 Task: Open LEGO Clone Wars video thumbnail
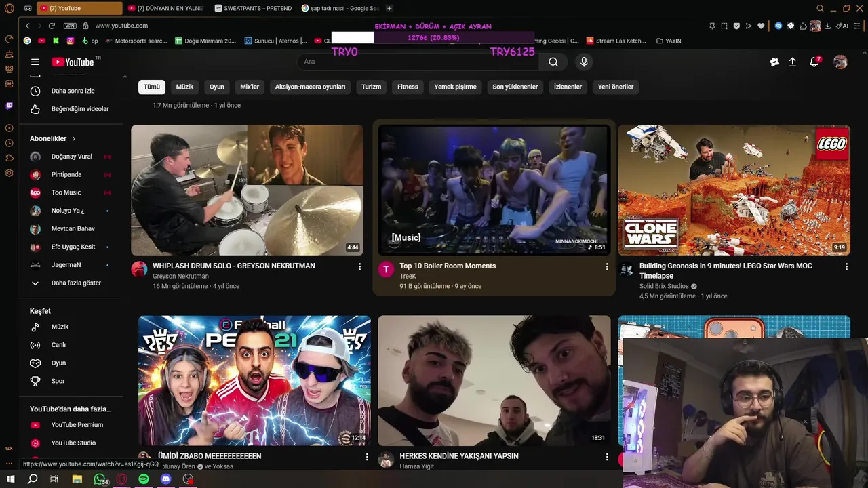[x=734, y=190]
